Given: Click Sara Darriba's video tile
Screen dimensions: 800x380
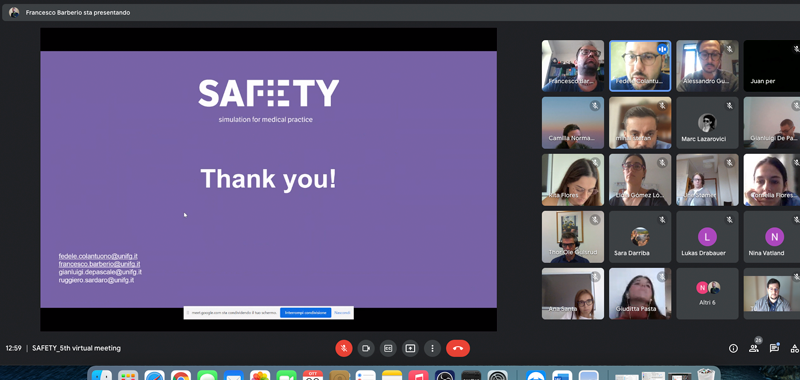Looking at the screenshot, I should 640,237.
